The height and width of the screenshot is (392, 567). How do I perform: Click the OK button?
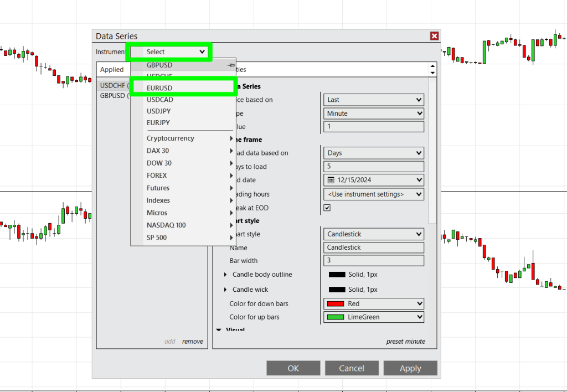tap(293, 368)
